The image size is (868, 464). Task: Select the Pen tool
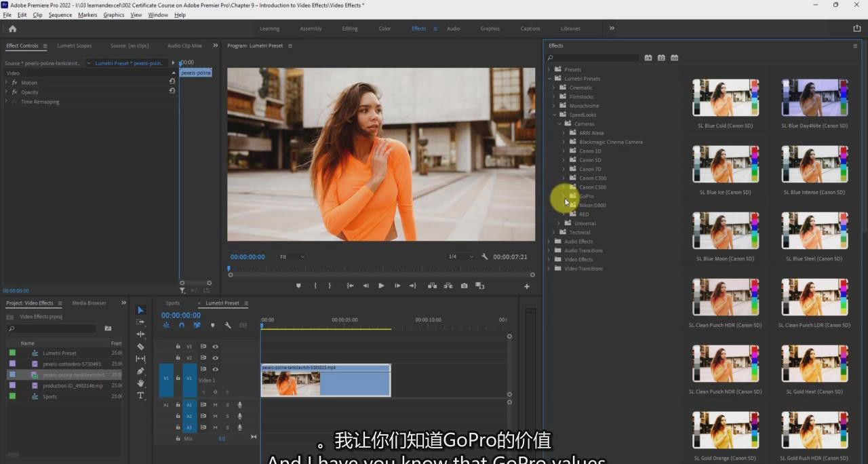[x=141, y=371]
